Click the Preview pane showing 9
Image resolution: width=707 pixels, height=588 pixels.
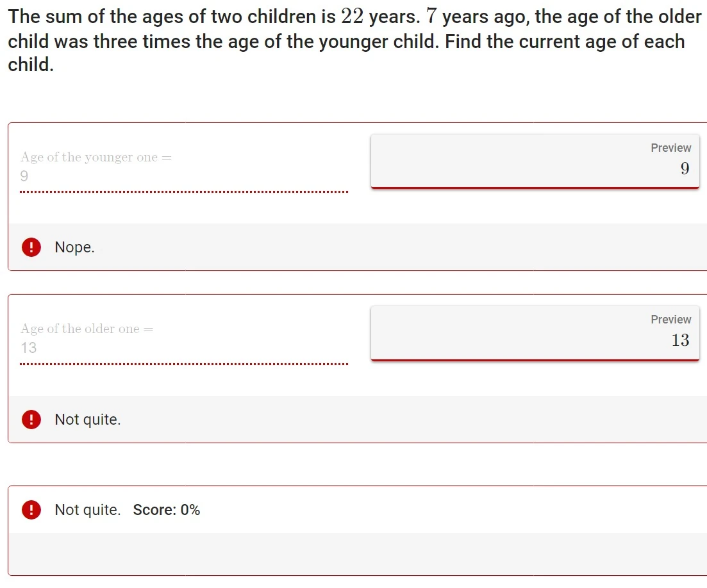535,161
